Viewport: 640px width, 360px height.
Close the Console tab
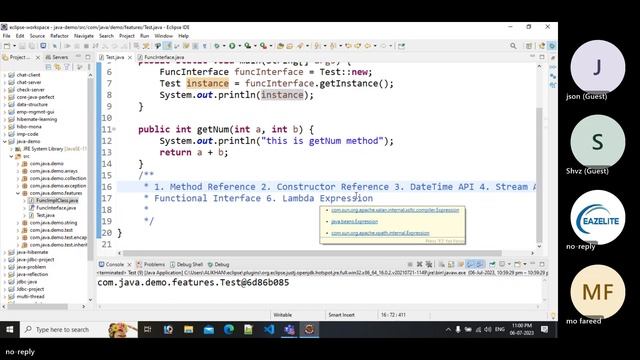(129, 264)
